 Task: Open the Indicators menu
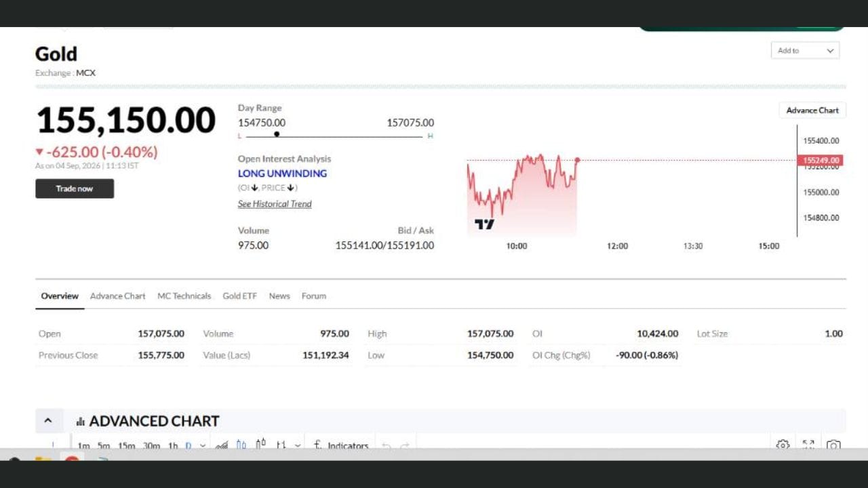341,445
